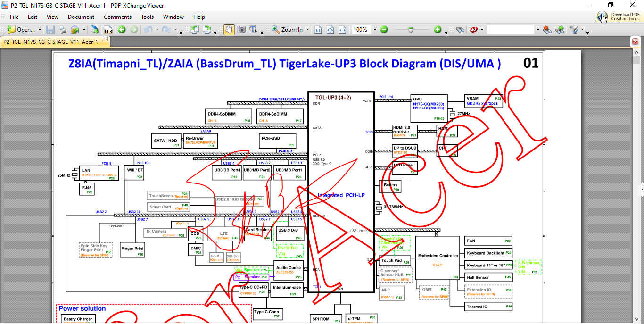Viewport: 644px width, 324px height.
Task: Select the text Select tool
Action: click(254, 30)
